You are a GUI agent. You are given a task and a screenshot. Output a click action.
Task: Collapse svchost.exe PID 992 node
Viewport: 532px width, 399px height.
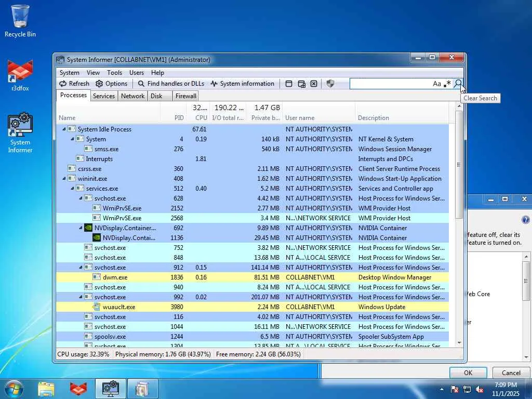point(81,297)
